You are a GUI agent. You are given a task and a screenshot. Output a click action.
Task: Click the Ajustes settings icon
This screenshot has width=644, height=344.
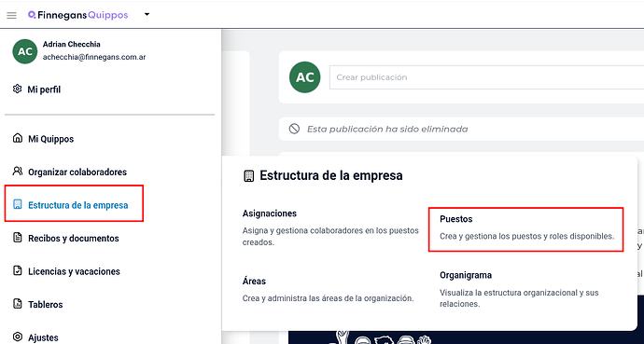tap(17, 337)
